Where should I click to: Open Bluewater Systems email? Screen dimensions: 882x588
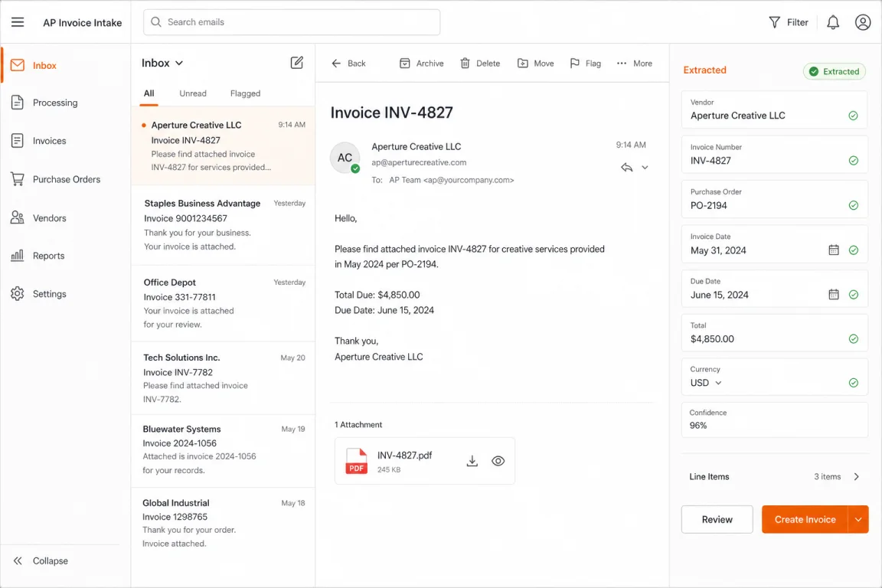point(224,451)
